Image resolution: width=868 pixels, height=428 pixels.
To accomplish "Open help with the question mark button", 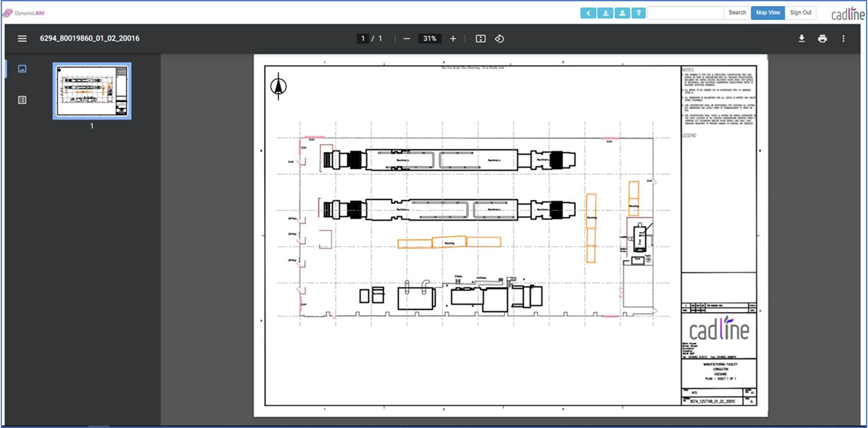I will coord(638,13).
